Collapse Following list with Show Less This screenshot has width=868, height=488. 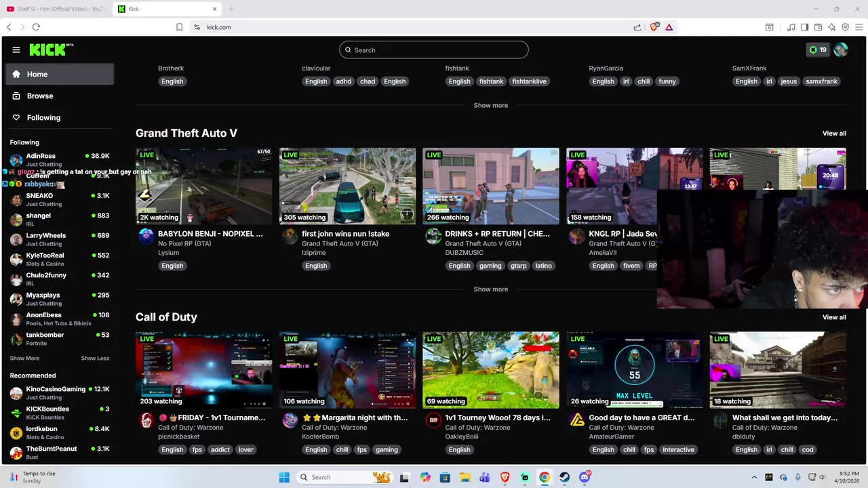(95, 358)
